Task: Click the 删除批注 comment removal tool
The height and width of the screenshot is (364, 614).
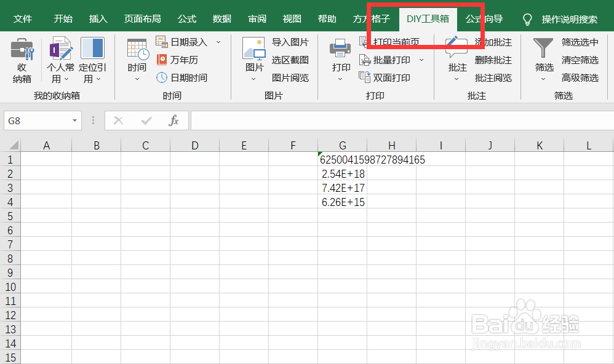Action: pos(495,60)
